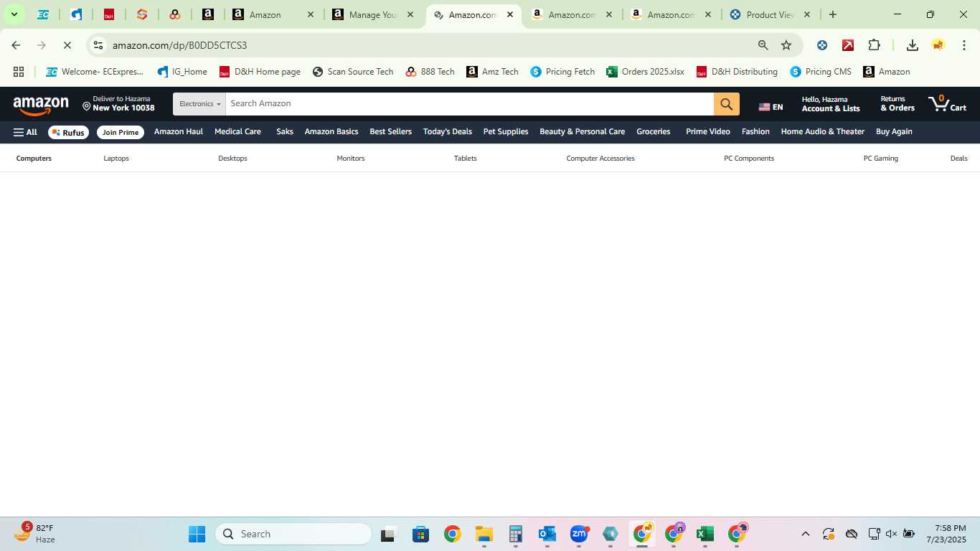Open Groceries section

coord(653,132)
